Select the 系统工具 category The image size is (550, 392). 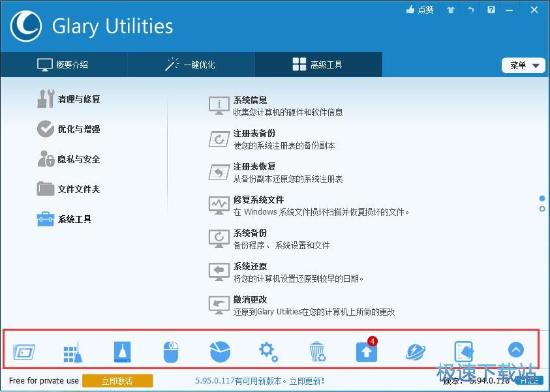(65, 219)
